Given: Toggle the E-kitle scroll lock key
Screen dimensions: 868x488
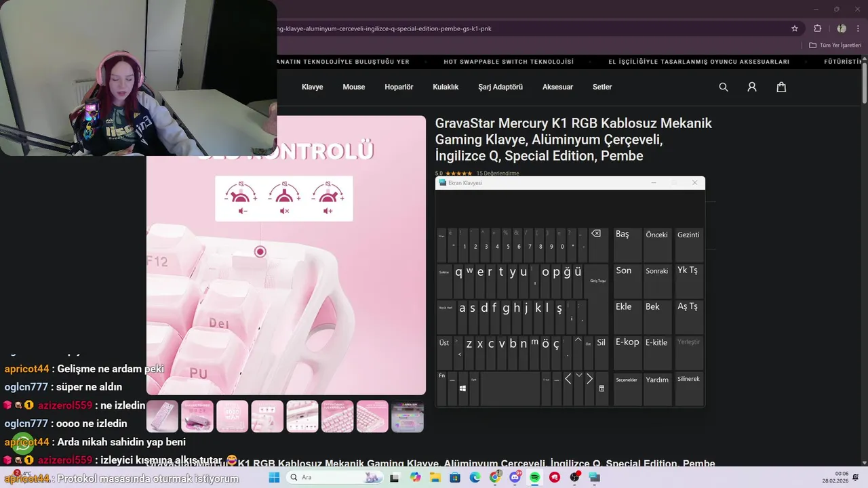Looking at the screenshot, I should 656,353.
